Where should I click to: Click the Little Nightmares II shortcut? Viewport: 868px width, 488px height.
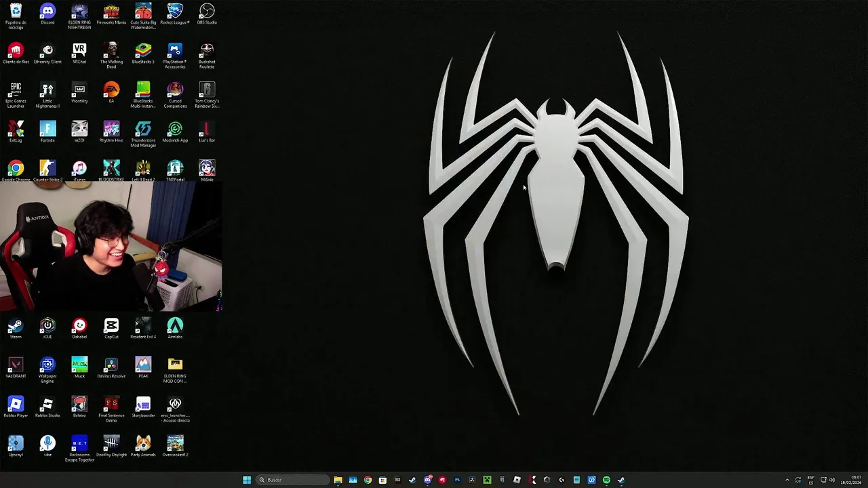(x=47, y=95)
